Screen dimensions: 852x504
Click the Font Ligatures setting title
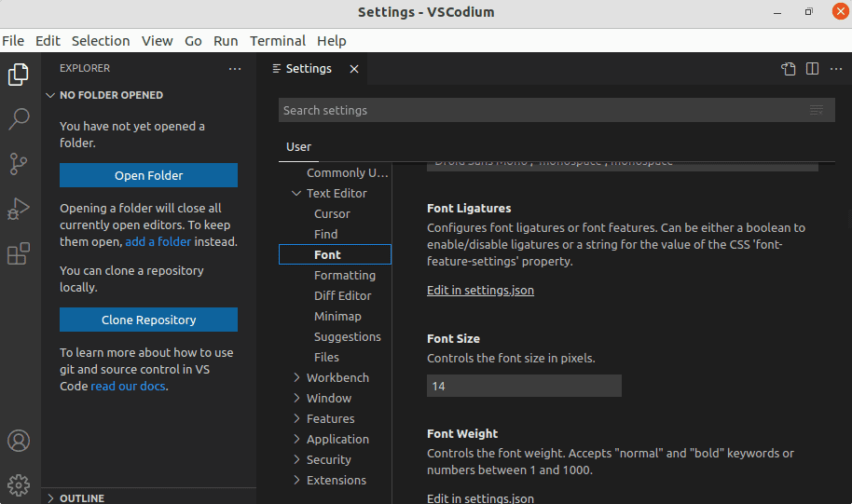coord(469,208)
